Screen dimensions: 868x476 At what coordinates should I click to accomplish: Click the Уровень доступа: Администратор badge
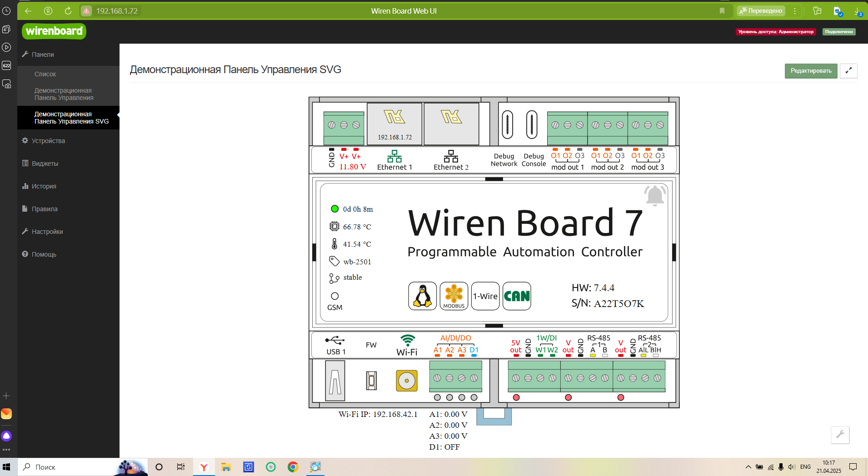[x=776, y=32]
